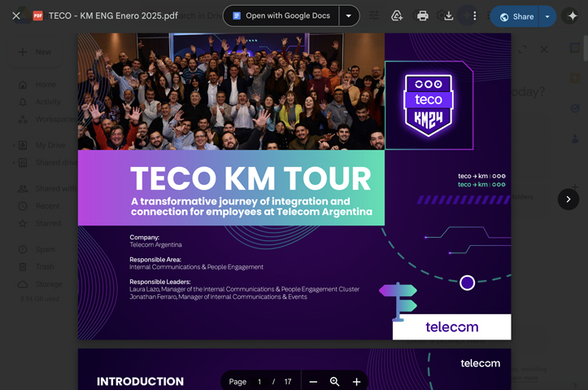Close the background side panel

[x=544, y=49]
